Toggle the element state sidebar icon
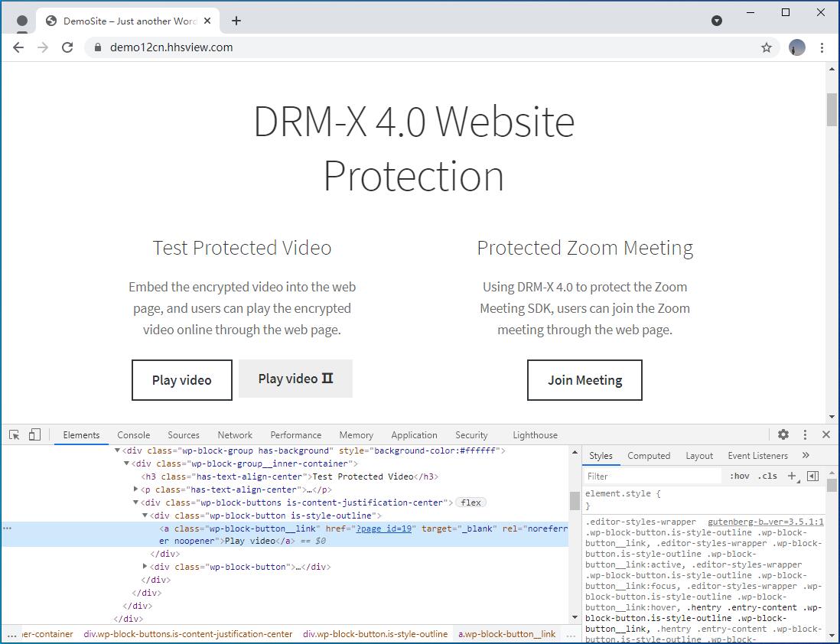The image size is (840, 644). point(814,475)
